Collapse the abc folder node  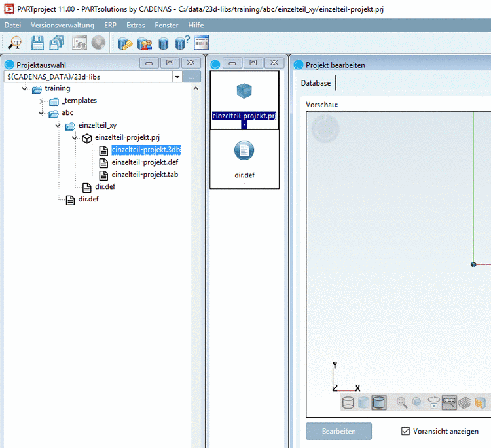[x=41, y=113]
